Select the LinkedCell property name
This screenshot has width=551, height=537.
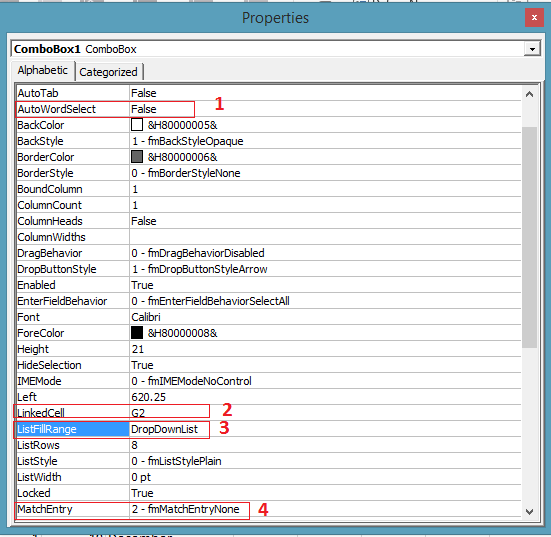(41, 413)
